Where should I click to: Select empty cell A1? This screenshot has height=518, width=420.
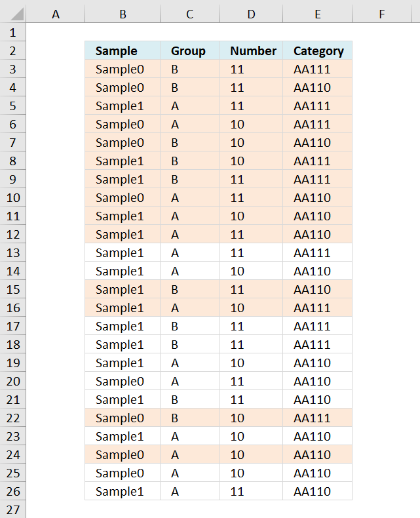(56, 32)
